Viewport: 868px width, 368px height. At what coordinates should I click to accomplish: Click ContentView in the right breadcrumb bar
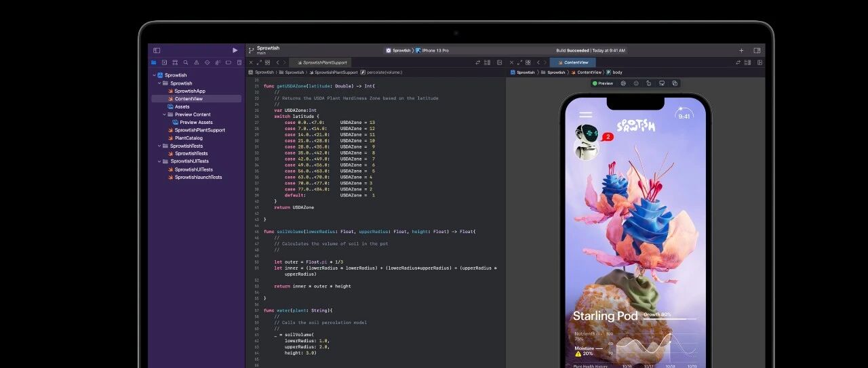(587, 72)
